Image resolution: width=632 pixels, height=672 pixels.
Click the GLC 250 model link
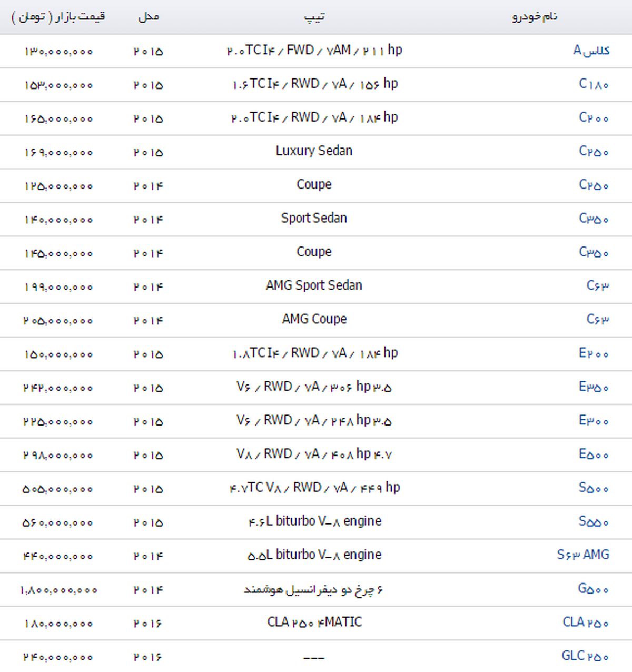tap(585, 656)
